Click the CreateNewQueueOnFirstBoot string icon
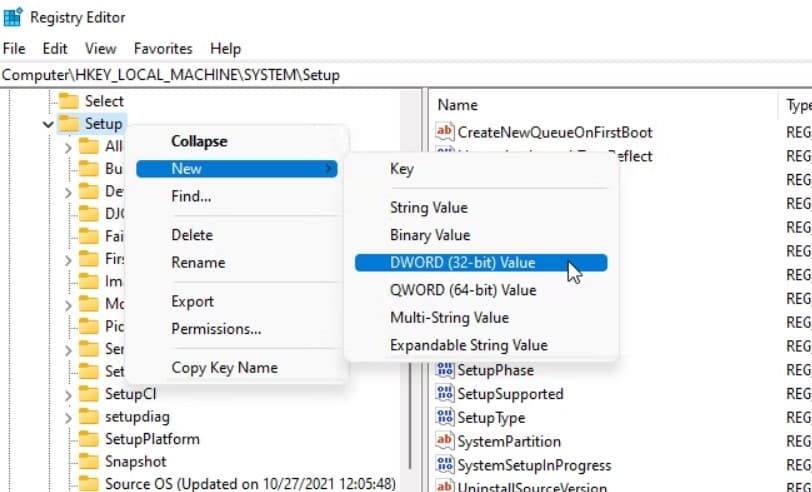Image resolution: width=812 pixels, height=492 pixels. click(x=444, y=132)
